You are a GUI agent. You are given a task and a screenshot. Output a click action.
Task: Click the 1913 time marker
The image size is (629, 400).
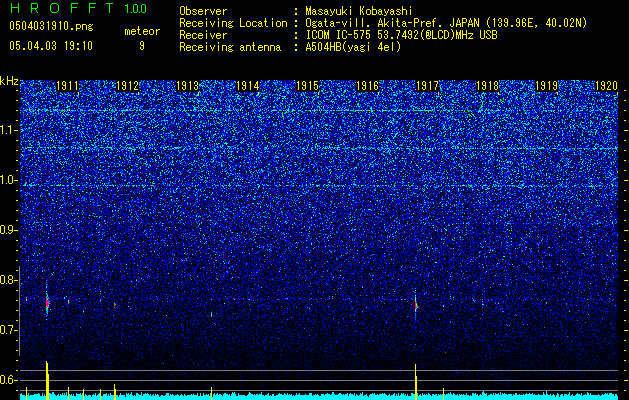187,85
